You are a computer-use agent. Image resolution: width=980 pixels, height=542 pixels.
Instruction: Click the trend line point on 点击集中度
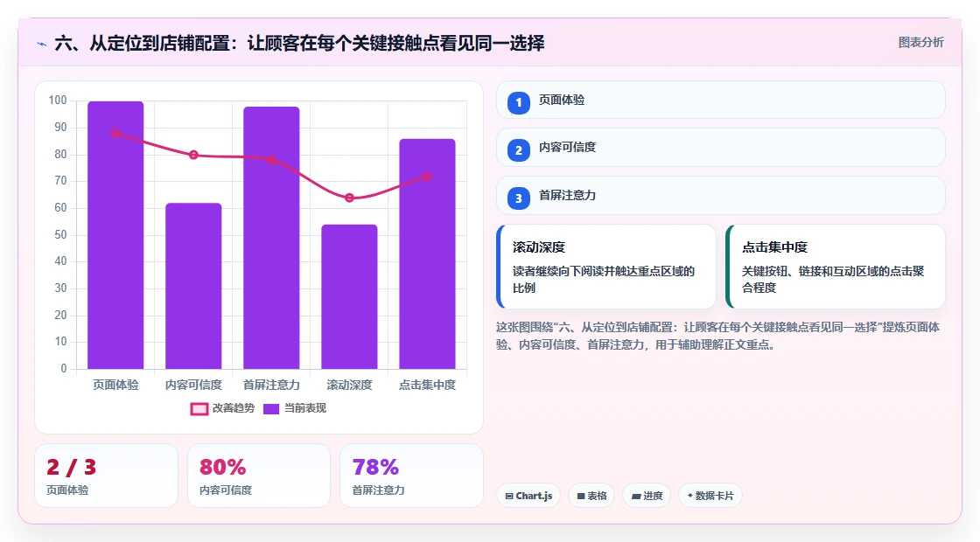point(428,176)
